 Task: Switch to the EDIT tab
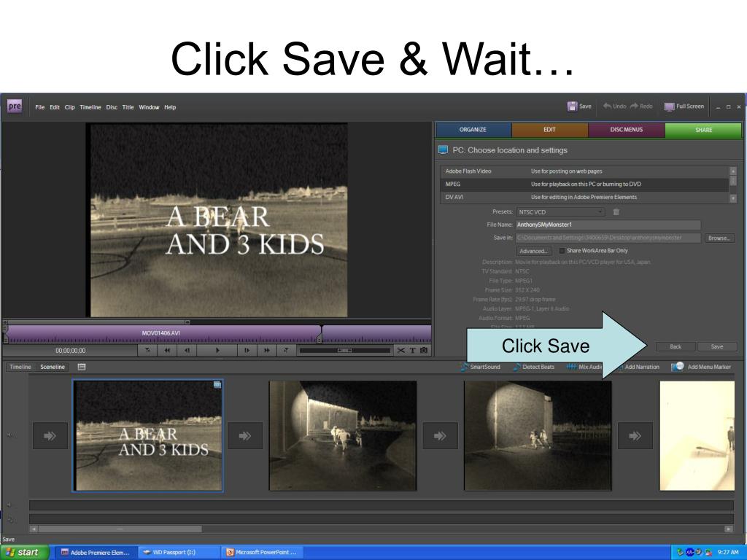[550, 130]
